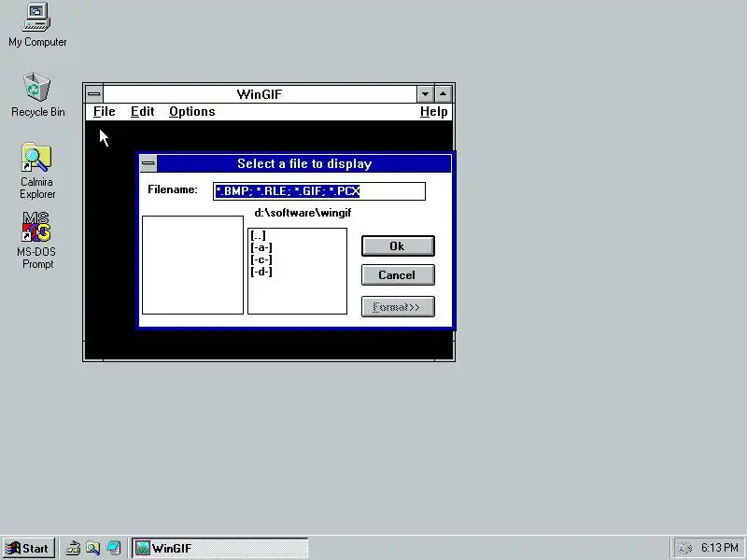Screen dimensions: 747x560
Task: Open the Help menu in WinGIF
Action: pyautogui.click(x=433, y=111)
